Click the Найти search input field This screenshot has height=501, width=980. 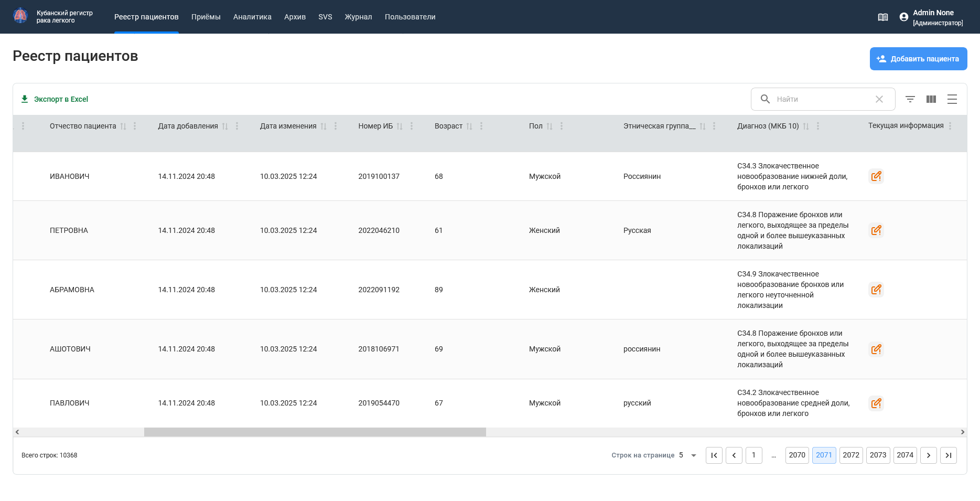822,99
